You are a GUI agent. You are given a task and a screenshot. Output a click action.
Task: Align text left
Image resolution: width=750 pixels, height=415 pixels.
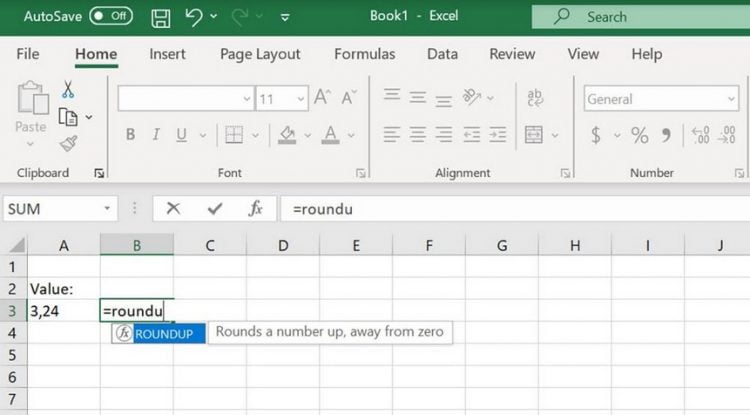click(x=392, y=135)
